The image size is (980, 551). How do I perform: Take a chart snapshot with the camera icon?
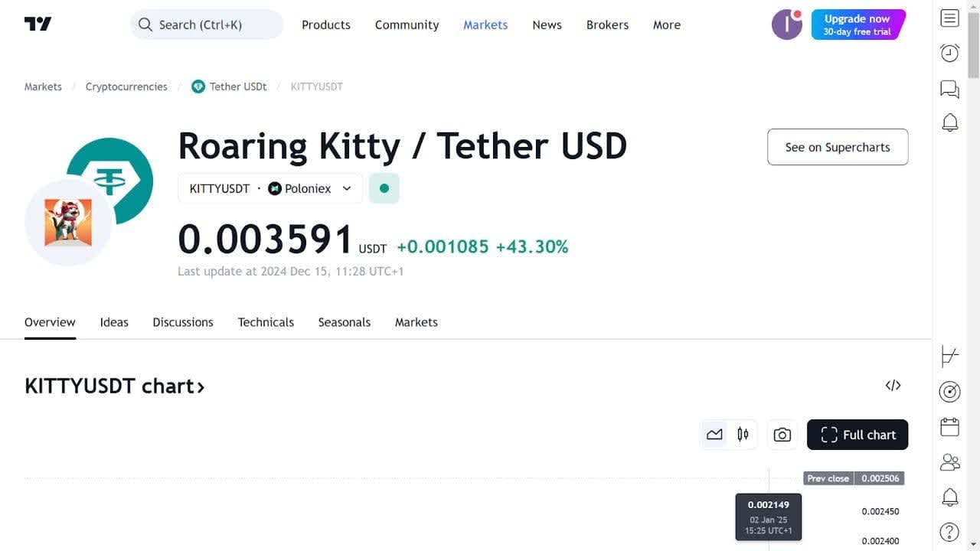[782, 434]
